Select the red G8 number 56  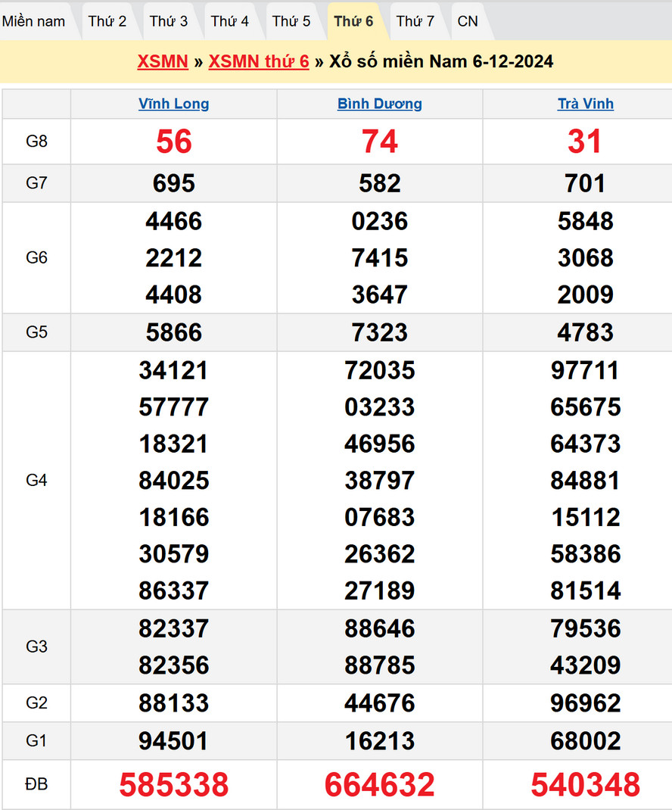pyautogui.click(x=173, y=142)
